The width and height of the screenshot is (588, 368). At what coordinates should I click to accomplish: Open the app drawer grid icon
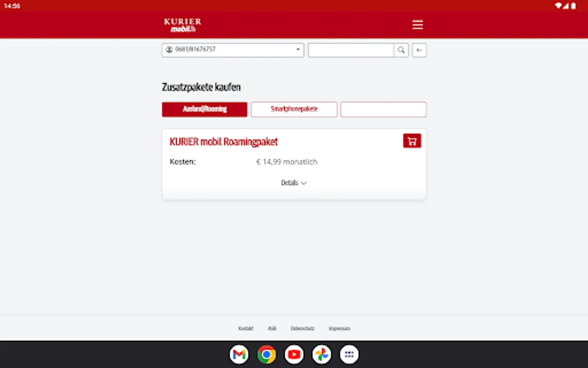[349, 355]
